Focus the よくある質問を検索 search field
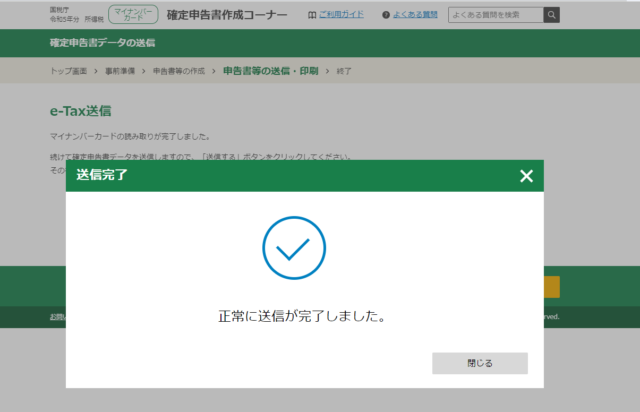 coord(495,15)
